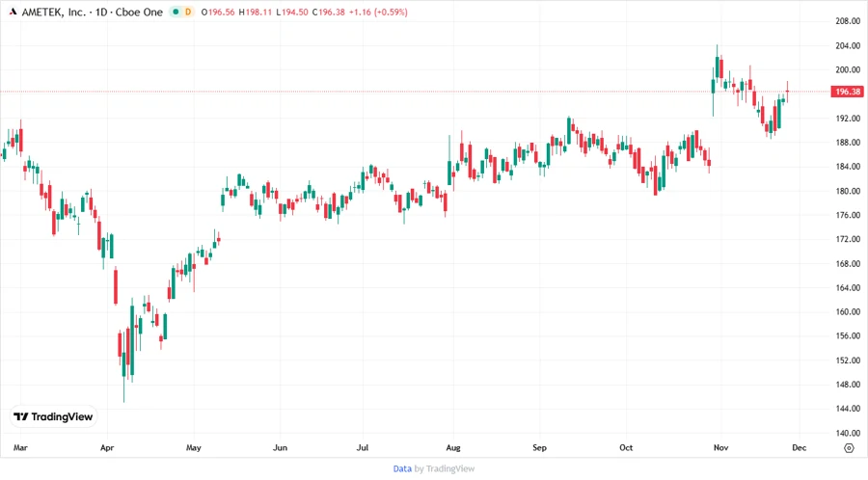Screen dimensions: 868x480
Task: Click the 176.00 price axis label
Action: click(x=848, y=215)
